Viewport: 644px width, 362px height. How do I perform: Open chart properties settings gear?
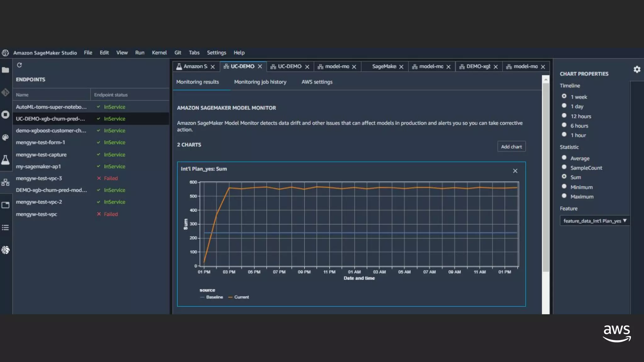click(x=637, y=69)
